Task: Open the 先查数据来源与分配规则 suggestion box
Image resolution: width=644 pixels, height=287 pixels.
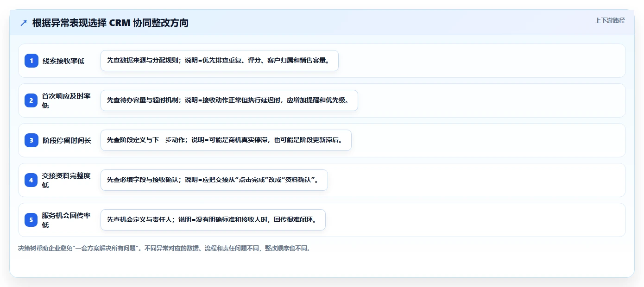Action: click(220, 61)
